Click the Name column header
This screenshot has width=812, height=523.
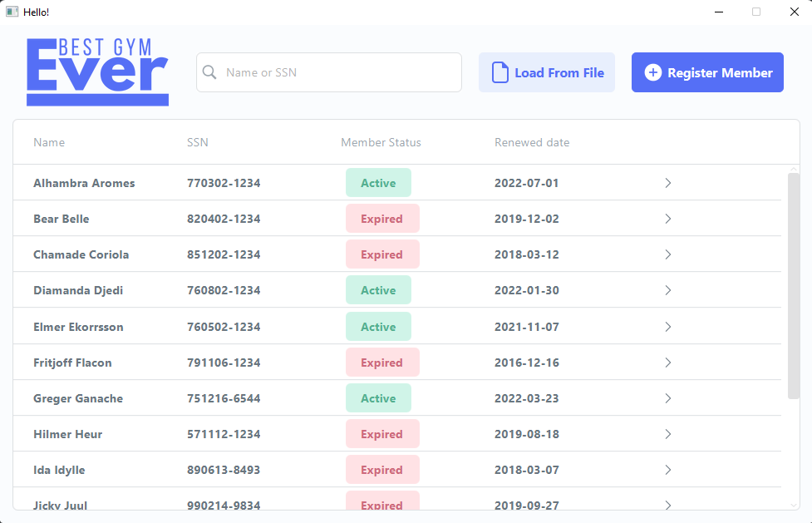(48, 142)
